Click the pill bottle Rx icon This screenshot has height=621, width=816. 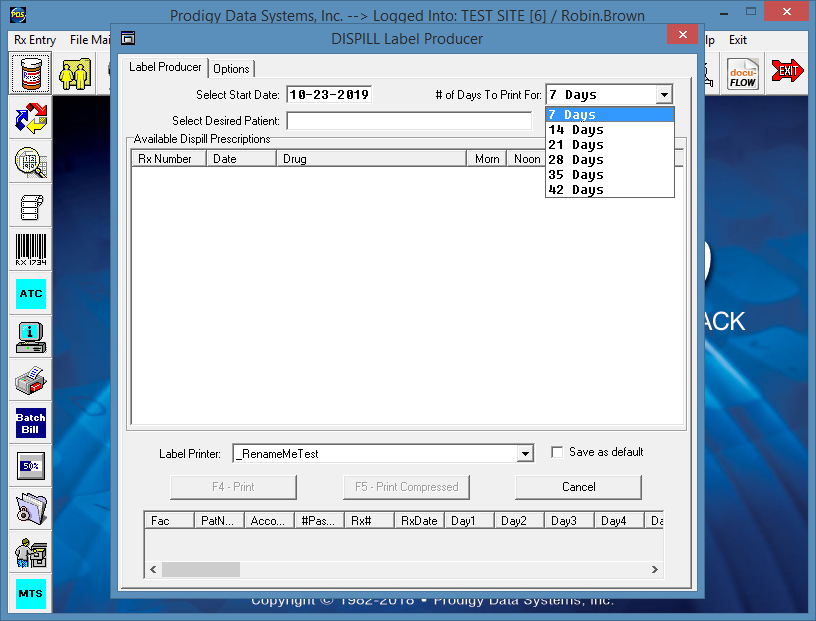pos(31,74)
